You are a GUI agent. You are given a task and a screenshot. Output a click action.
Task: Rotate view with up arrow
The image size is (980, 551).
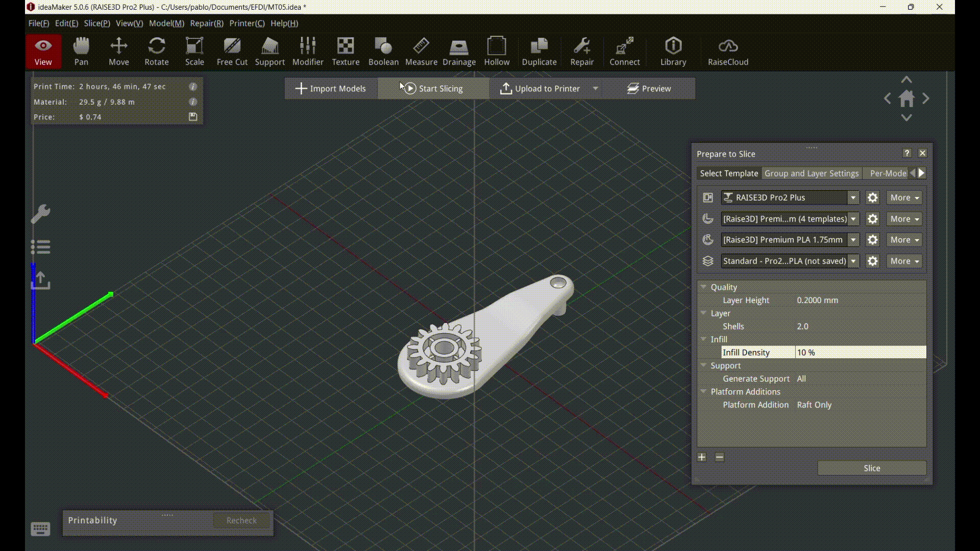pos(906,80)
